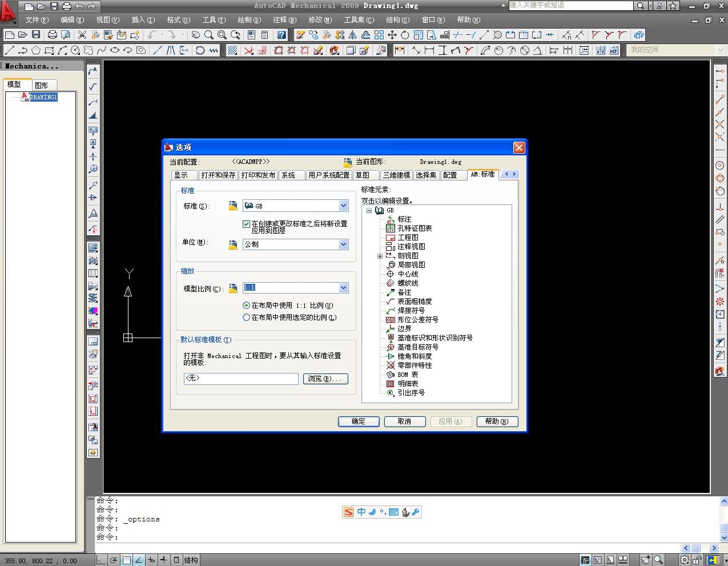Select the Circle drawing tool
The image size is (728, 566).
tap(75, 50)
